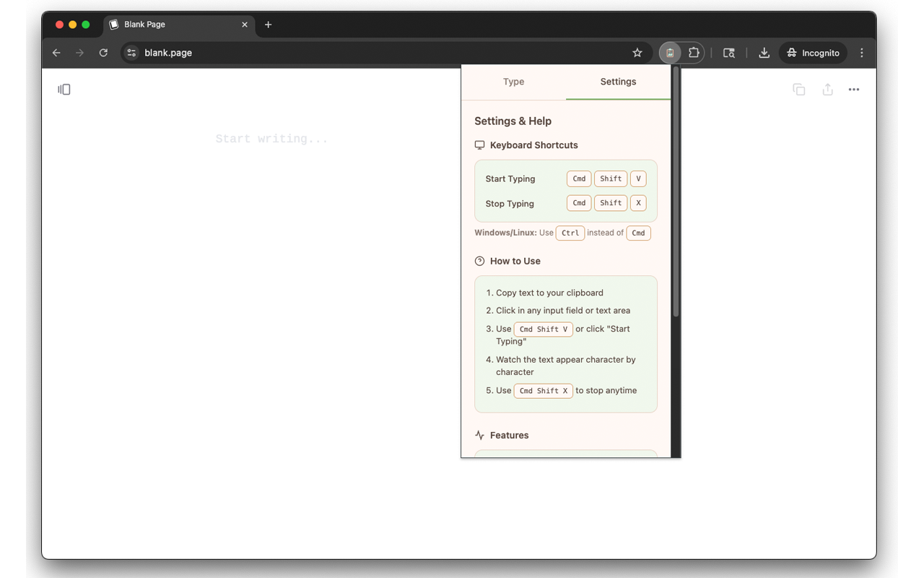Open the Chrome extensions puzzle icon
The height and width of the screenshot is (578, 924).
point(693,52)
